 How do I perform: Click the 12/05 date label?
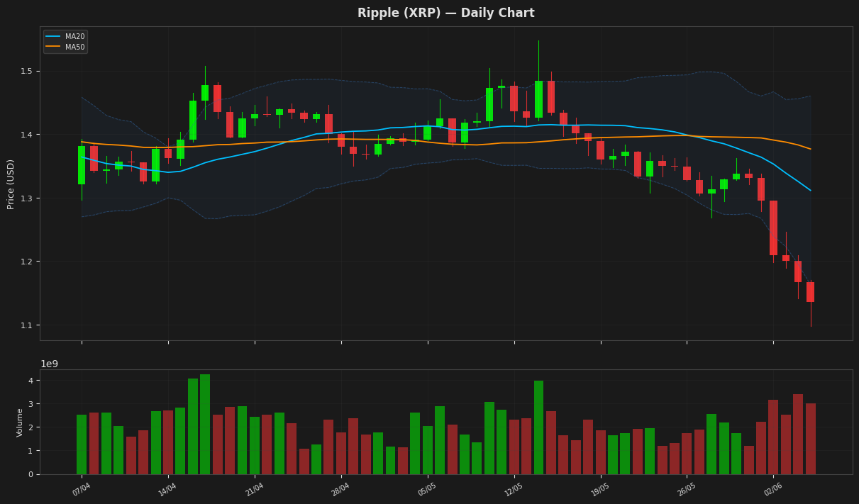[x=514, y=489]
